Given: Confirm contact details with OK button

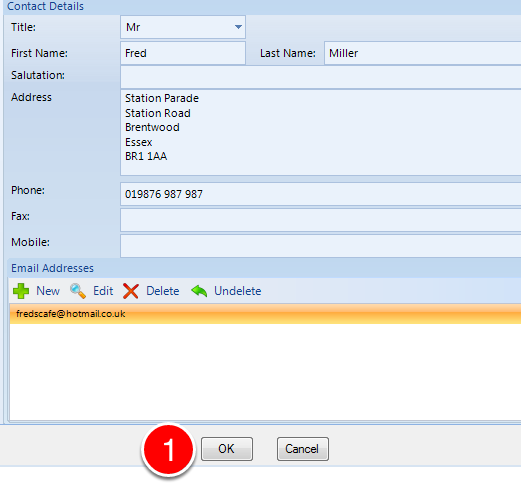Looking at the screenshot, I should 227,449.
